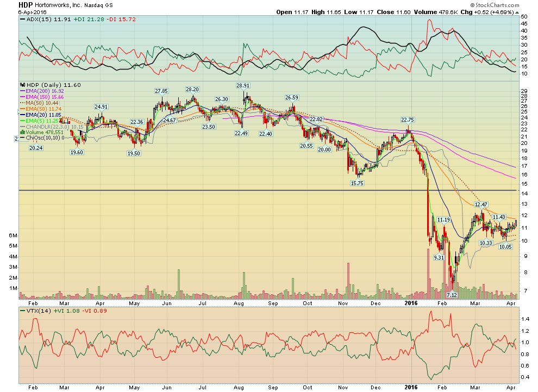Click the green +DI 21.28 label
Viewport: 538px width, 392px height.
click(89, 19)
